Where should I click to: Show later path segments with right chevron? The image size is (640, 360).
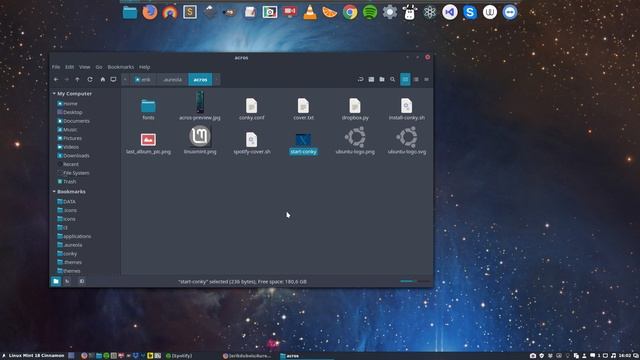217,80
